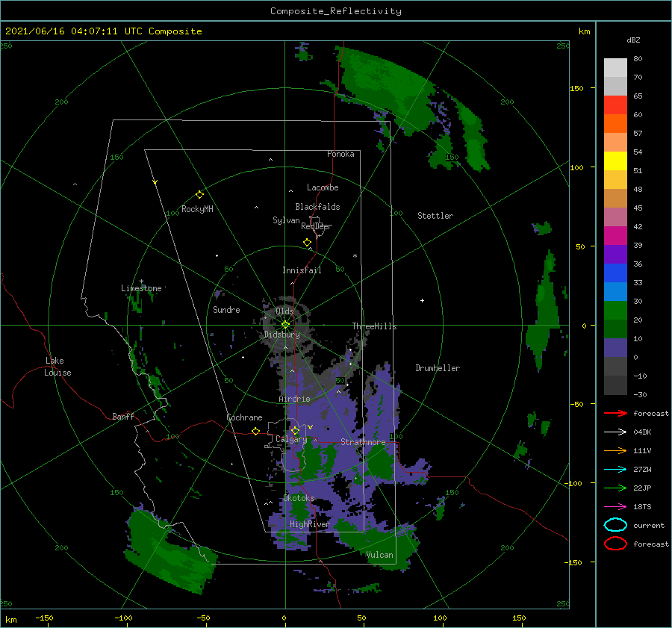The height and width of the screenshot is (628, 672).
Task: Click the Lake Louise label
Action: click(x=58, y=367)
